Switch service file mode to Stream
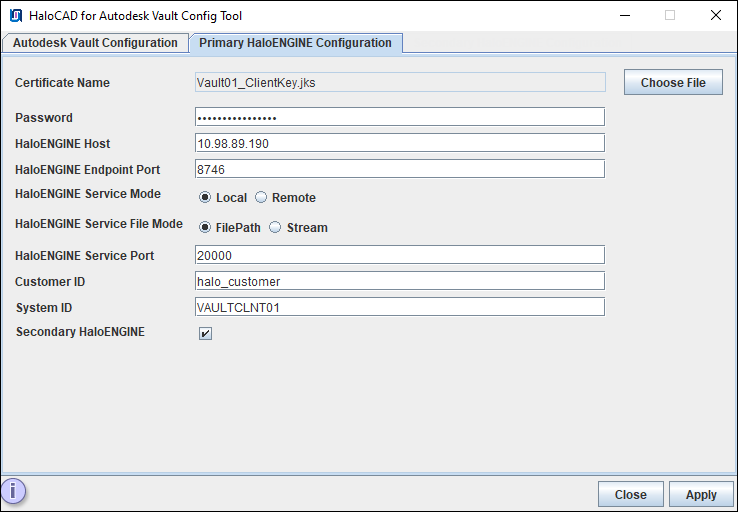This screenshot has width=738, height=512. point(275,228)
